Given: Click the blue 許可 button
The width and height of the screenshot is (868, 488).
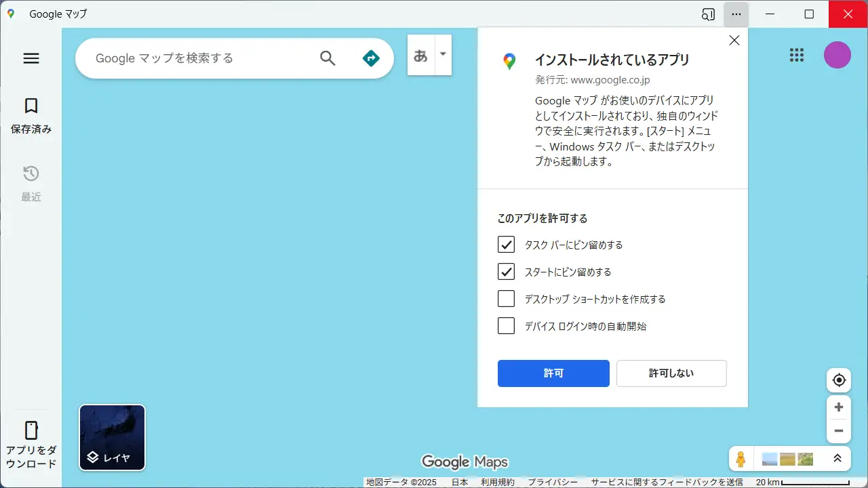Looking at the screenshot, I should (x=553, y=373).
